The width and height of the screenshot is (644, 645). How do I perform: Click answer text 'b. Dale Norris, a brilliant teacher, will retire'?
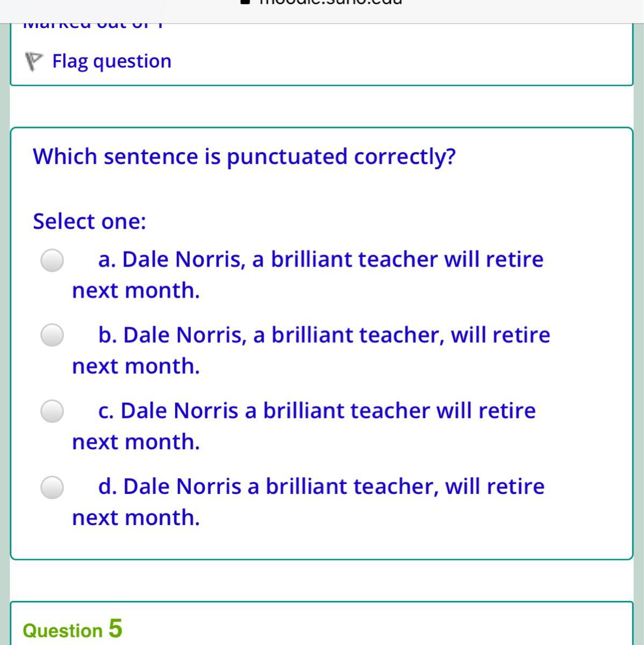coord(324,335)
